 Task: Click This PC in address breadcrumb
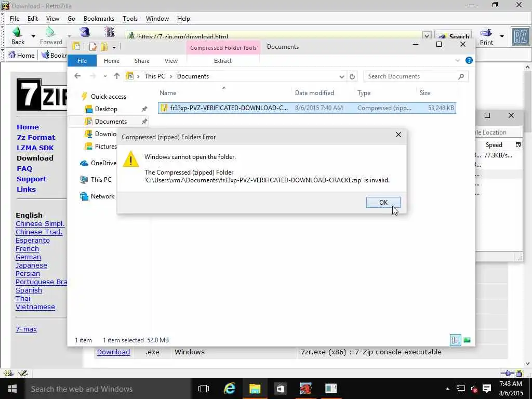154,76
